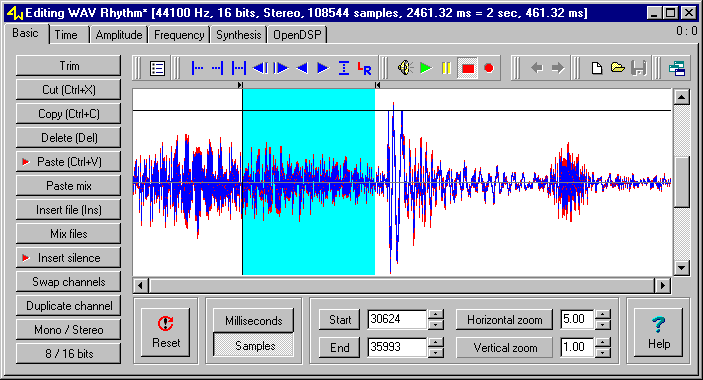Open a file with the folder icon
The image size is (703, 380).
(617, 68)
